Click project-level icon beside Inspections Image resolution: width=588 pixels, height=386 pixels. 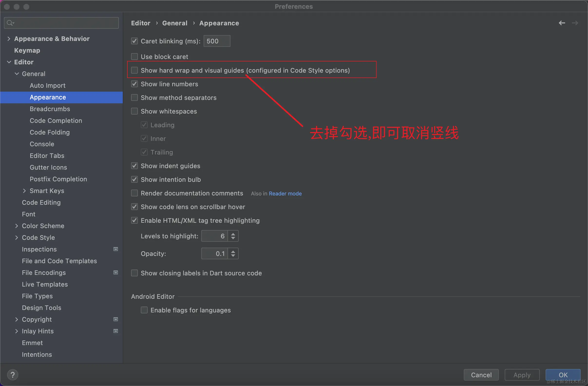(115, 249)
